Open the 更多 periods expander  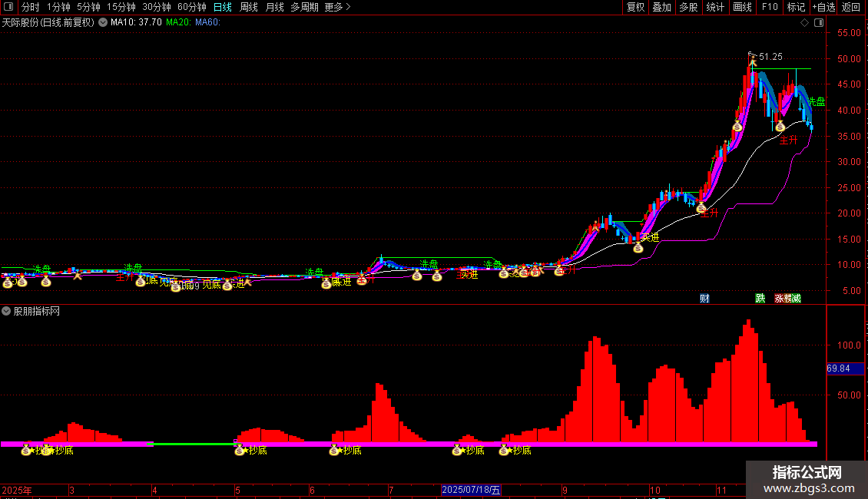tap(337, 7)
